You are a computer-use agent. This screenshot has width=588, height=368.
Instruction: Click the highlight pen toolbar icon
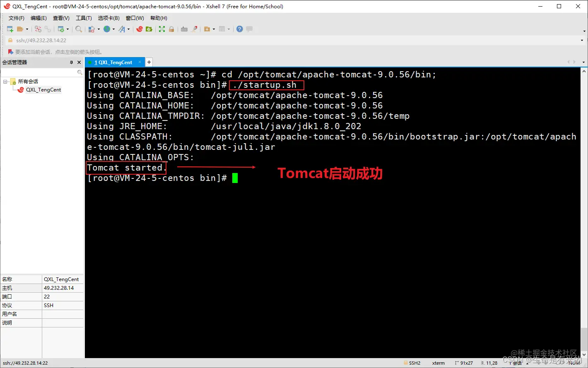point(194,29)
